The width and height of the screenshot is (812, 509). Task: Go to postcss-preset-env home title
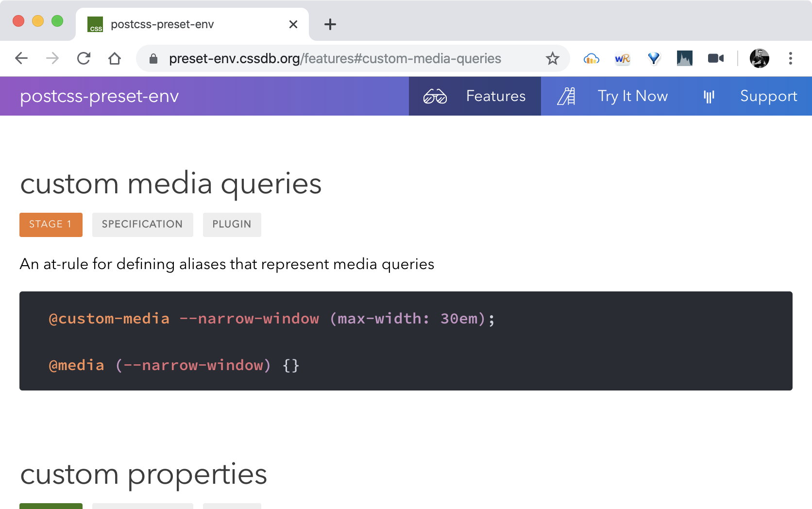pos(100,96)
